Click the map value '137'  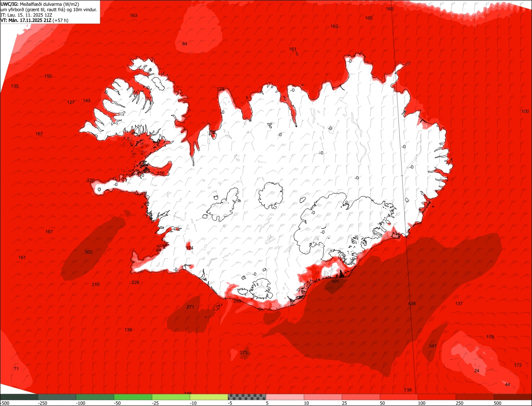click(x=459, y=304)
